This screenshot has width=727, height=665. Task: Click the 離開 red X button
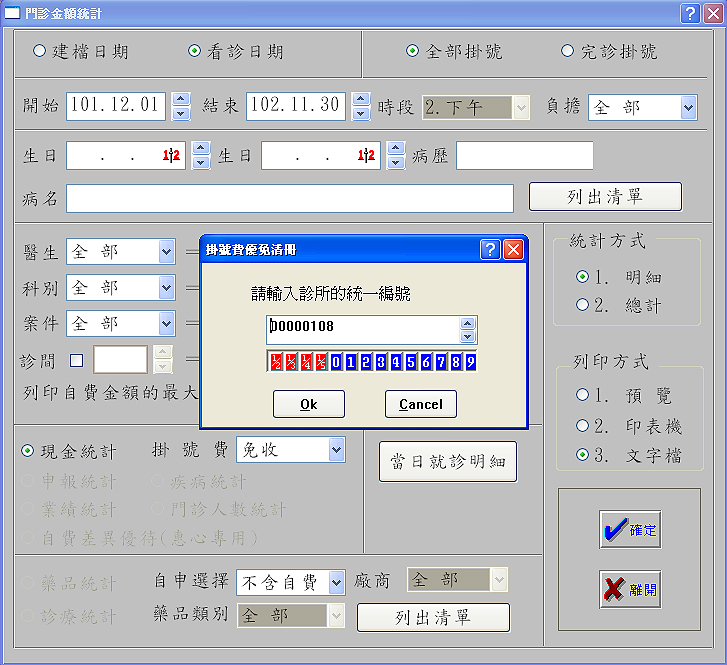(x=630, y=590)
